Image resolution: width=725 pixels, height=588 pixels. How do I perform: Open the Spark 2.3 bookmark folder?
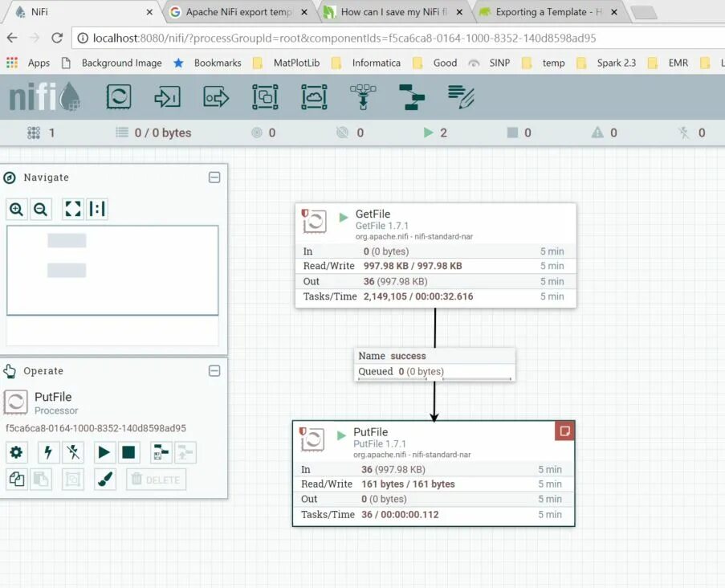pyautogui.click(x=606, y=63)
